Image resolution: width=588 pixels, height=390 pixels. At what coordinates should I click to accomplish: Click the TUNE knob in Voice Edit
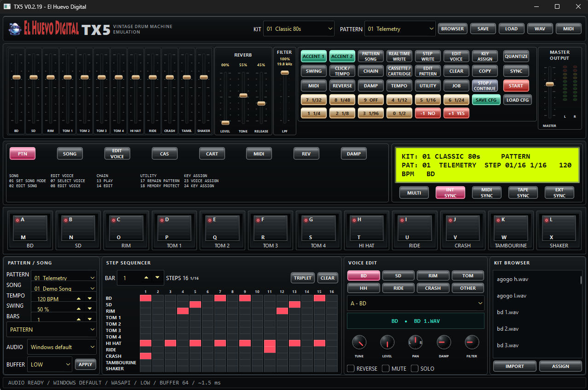click(x=359, y=342)
